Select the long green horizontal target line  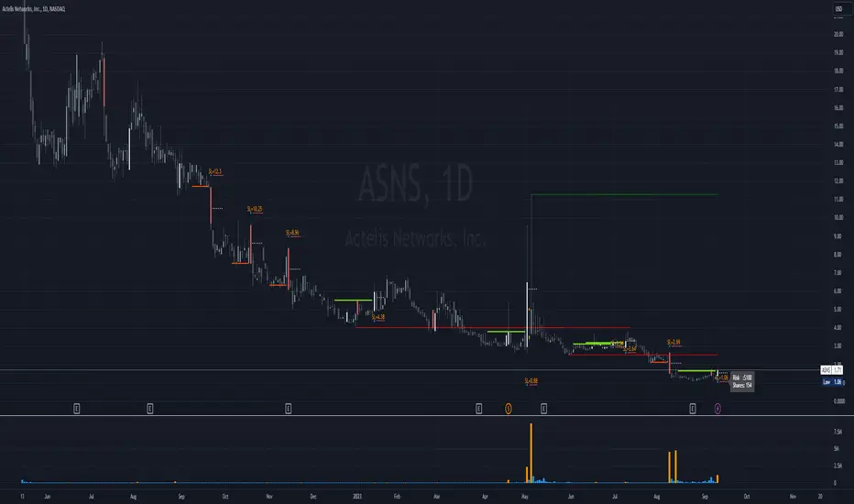(625, 194)
